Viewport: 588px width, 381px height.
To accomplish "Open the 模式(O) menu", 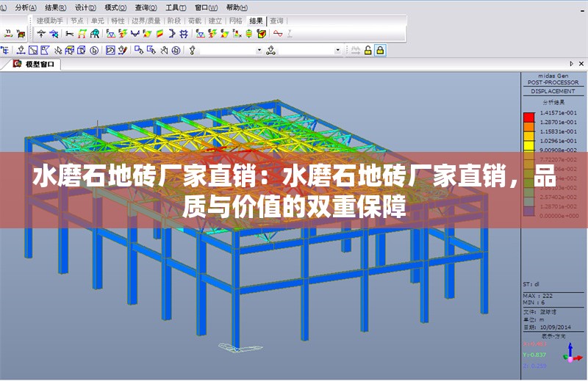I will 115,7.
